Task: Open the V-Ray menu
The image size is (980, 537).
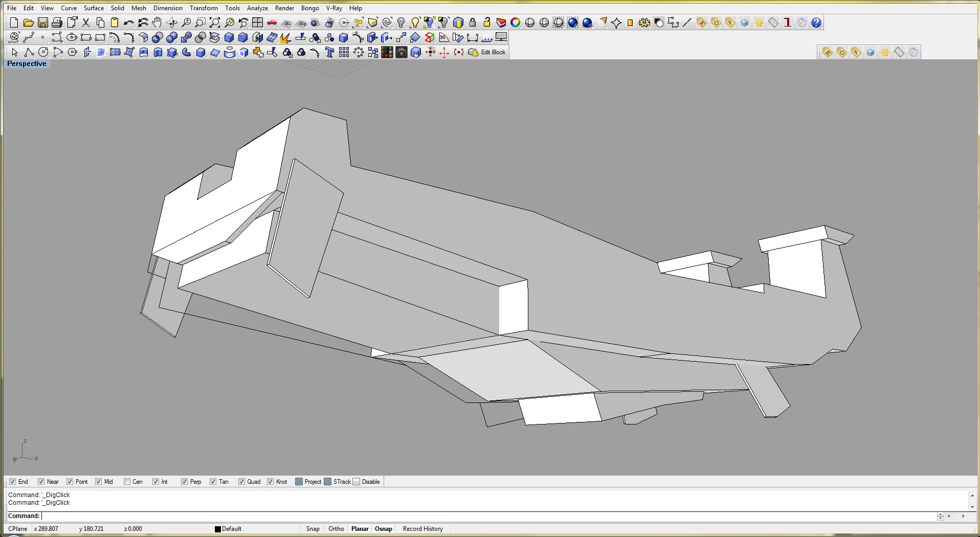Action: 334,8
